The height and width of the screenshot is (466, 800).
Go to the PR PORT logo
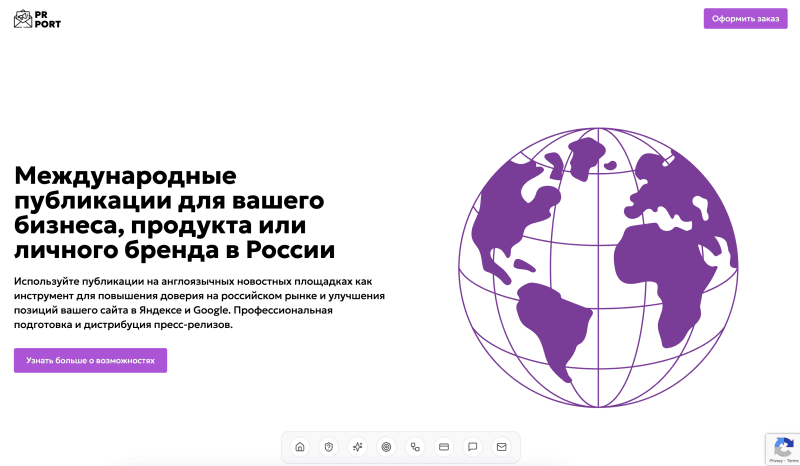point(37,19)
